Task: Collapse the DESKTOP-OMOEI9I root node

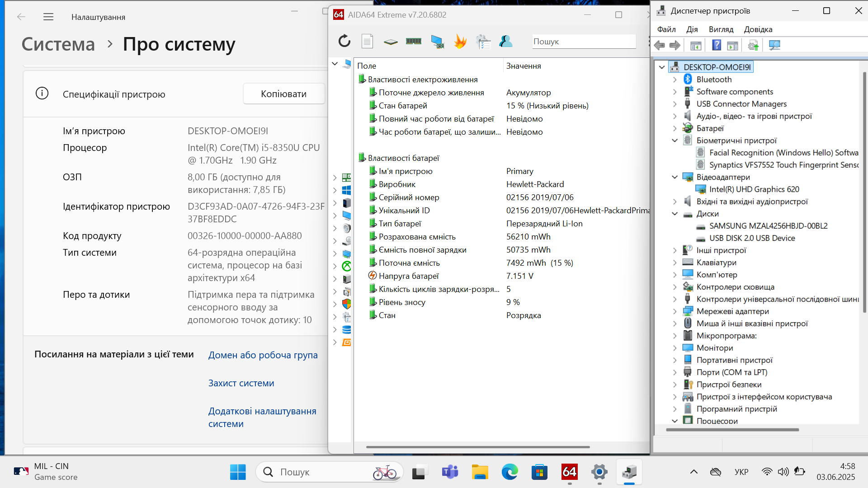Action: coord(662,67)
